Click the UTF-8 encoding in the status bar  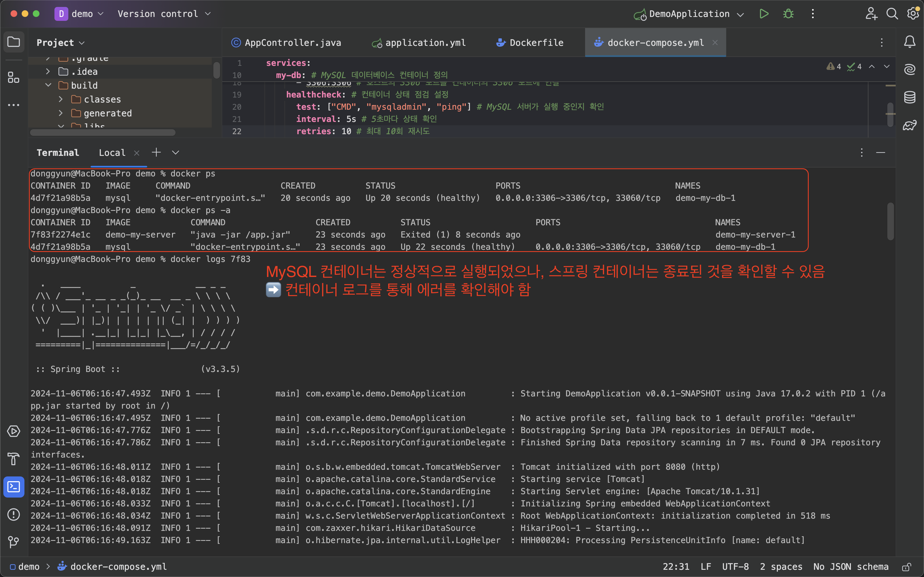point(735,567)
